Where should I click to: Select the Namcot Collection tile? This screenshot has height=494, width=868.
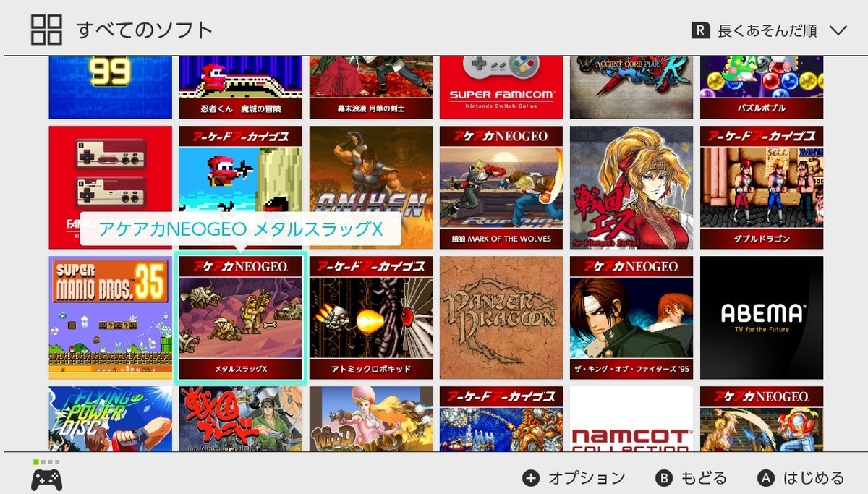point(631,419)
